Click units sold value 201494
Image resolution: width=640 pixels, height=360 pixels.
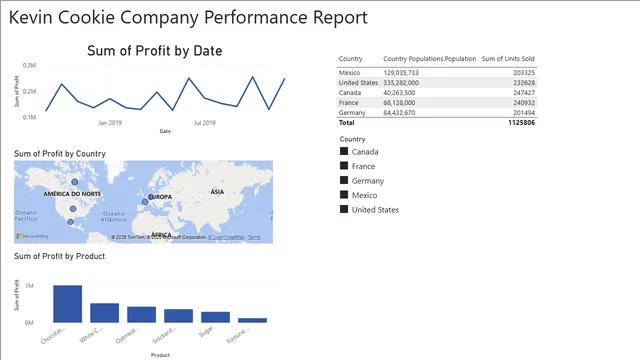(524, 113)
